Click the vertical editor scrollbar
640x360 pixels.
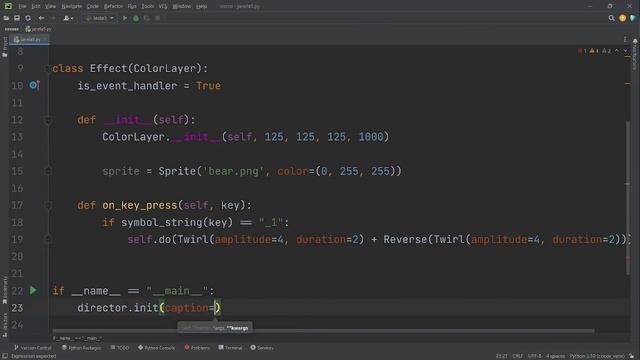tap(628, 198)
